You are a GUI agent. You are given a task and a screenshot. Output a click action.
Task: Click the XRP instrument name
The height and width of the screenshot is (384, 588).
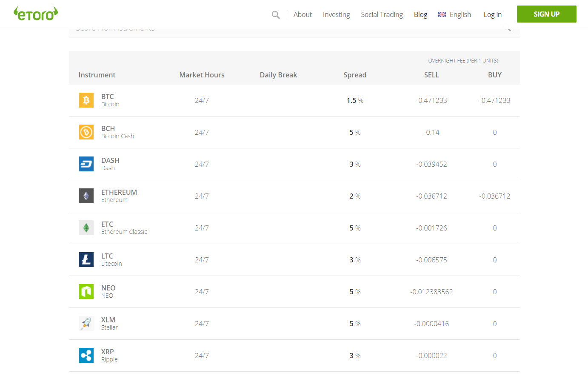coord(108,352)
